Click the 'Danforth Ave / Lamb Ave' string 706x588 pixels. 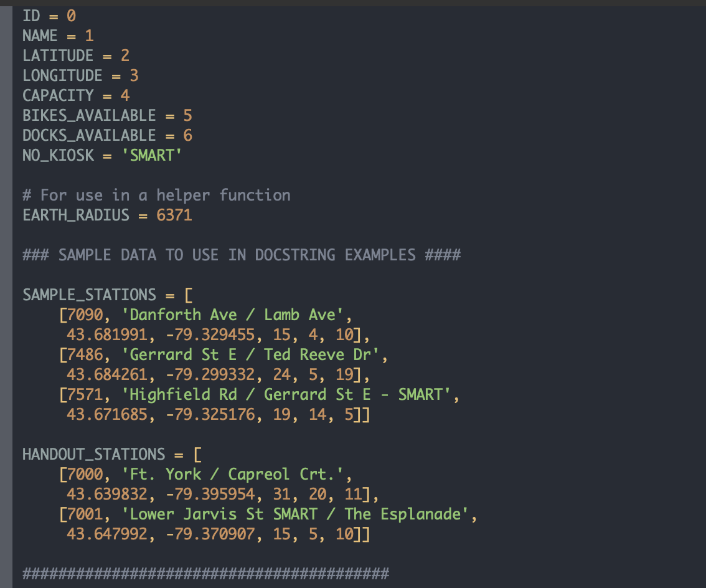coord(232,315)
